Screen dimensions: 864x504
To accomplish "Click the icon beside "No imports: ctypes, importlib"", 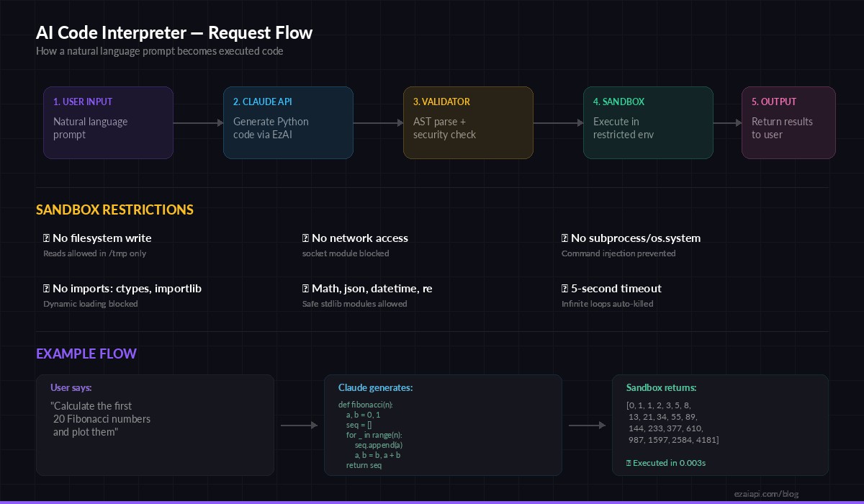I will click(x=46, y=288).
